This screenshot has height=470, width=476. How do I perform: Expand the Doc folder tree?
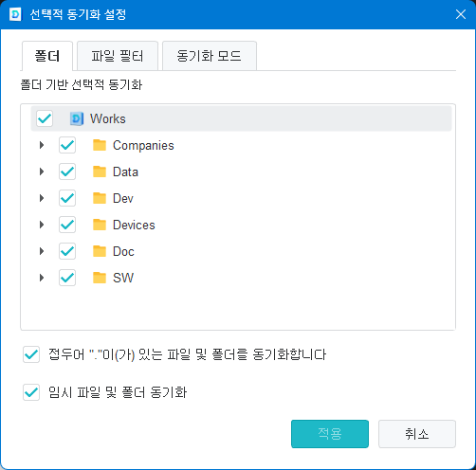[x=42, y=251]
